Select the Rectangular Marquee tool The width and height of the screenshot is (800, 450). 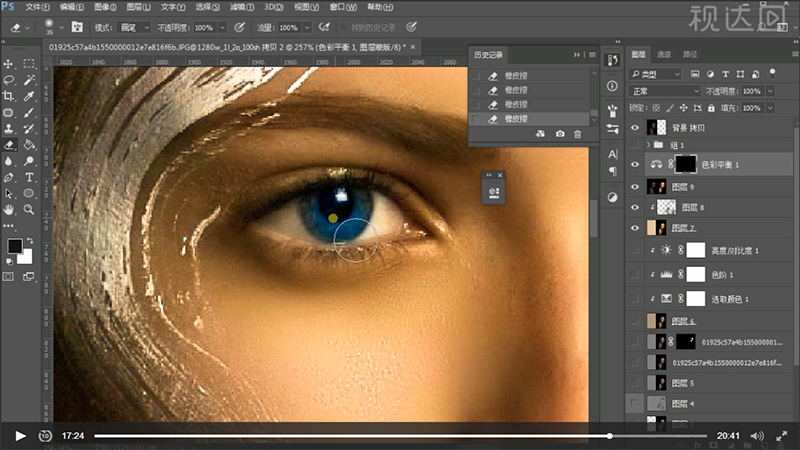tap(29, 64)
